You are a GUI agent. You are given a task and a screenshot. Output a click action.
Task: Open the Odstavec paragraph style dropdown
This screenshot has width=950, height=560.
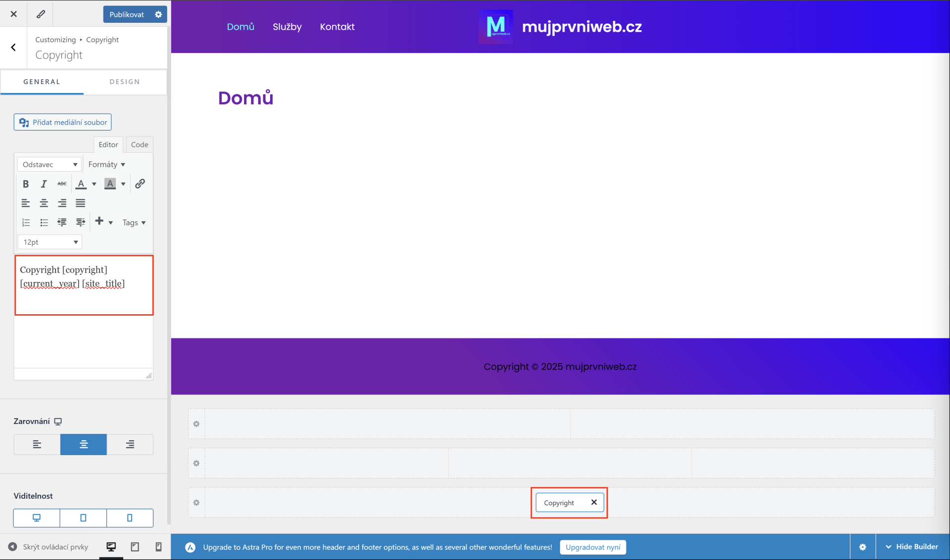point(48,164)
